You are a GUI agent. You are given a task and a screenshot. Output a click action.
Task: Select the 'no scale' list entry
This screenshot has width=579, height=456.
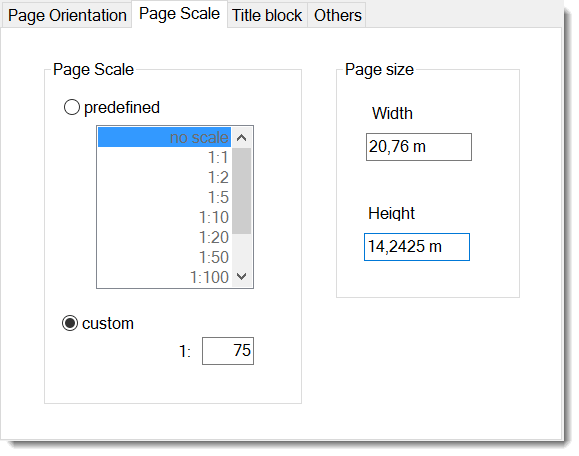tap(164, 137)
